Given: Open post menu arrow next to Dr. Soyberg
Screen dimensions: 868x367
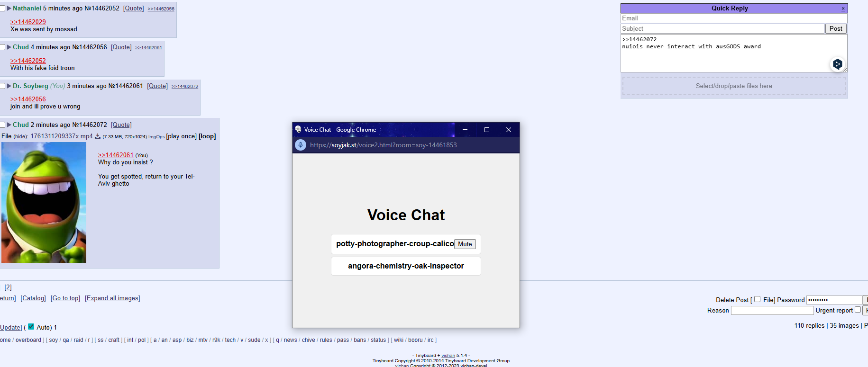Looking at the screenshot, I should (x=9, y=86).
